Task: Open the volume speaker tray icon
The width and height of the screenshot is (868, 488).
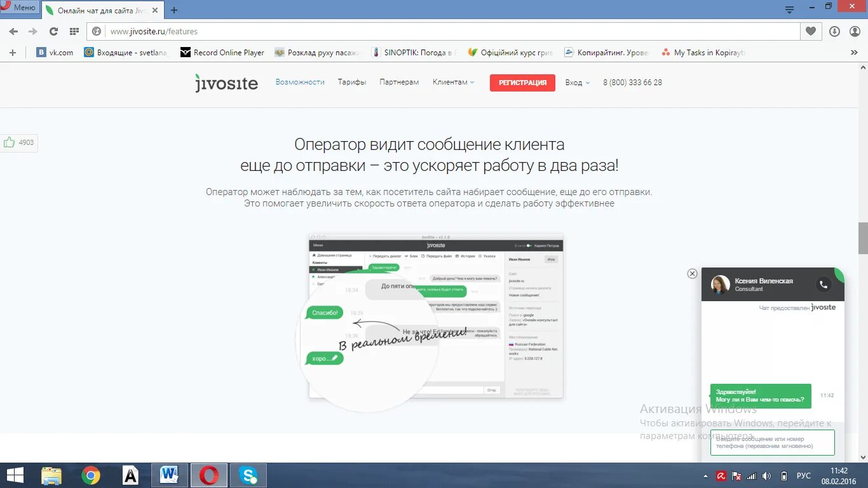Action: point(767,476)
